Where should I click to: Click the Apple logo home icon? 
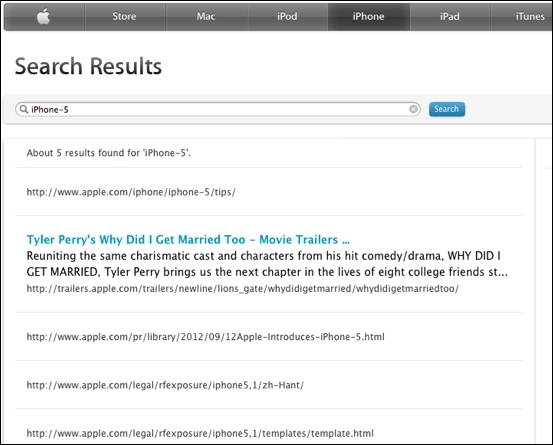point(44,17)
